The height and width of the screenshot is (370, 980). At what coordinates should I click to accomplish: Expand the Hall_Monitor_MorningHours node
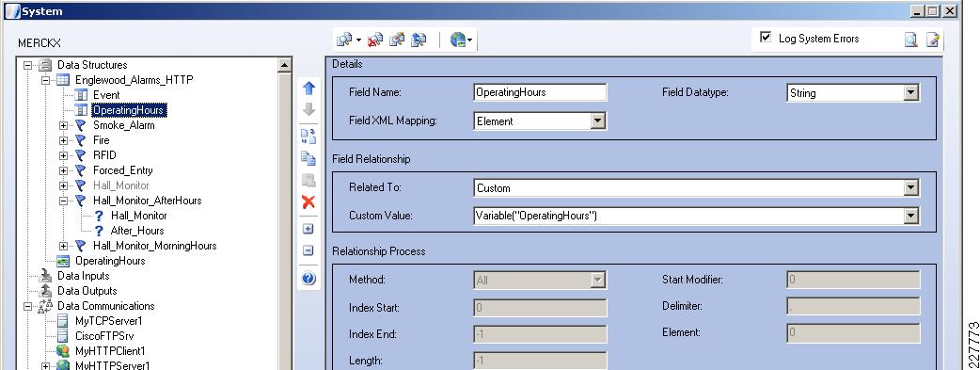tap(63, 246)
